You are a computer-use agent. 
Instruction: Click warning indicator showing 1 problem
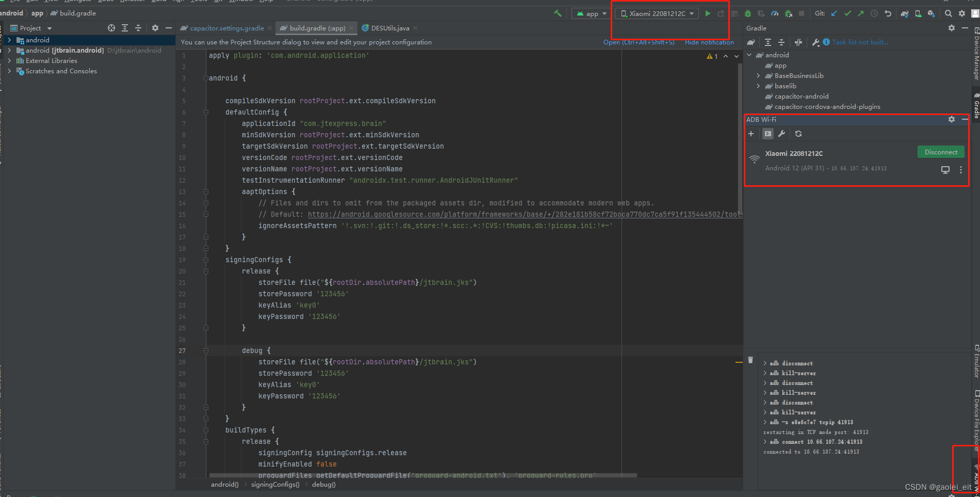pyautogui.click(x=712, y=56)
